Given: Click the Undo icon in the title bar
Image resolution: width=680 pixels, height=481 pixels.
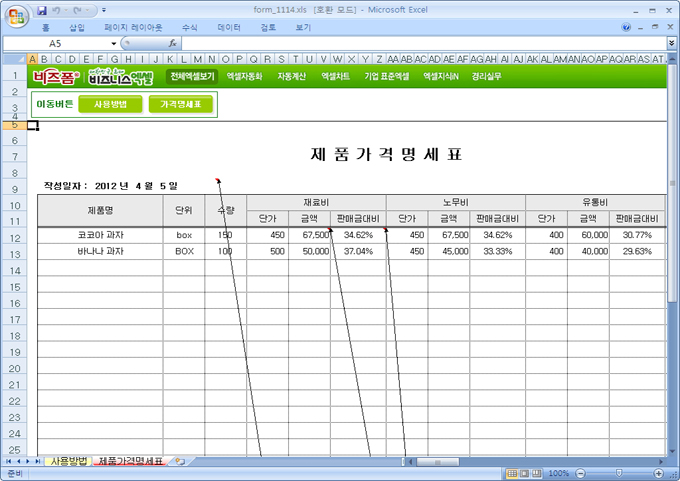Looking at the screenshot, I should coord(57,10).
